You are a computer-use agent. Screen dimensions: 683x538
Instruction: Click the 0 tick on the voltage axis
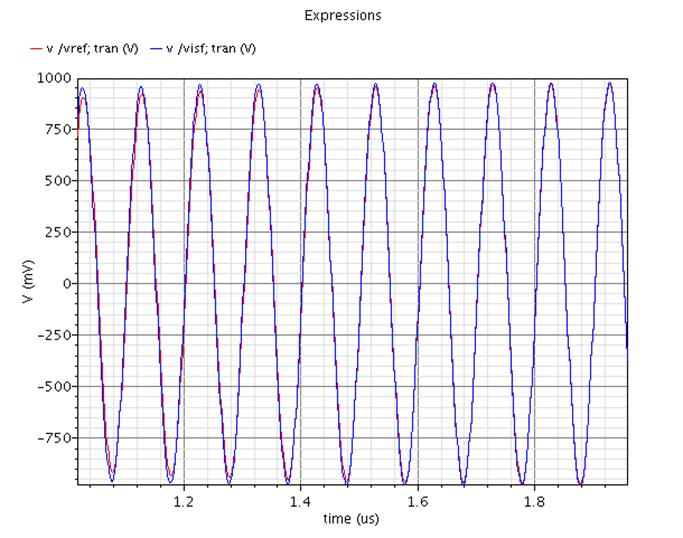click(67, 284)
